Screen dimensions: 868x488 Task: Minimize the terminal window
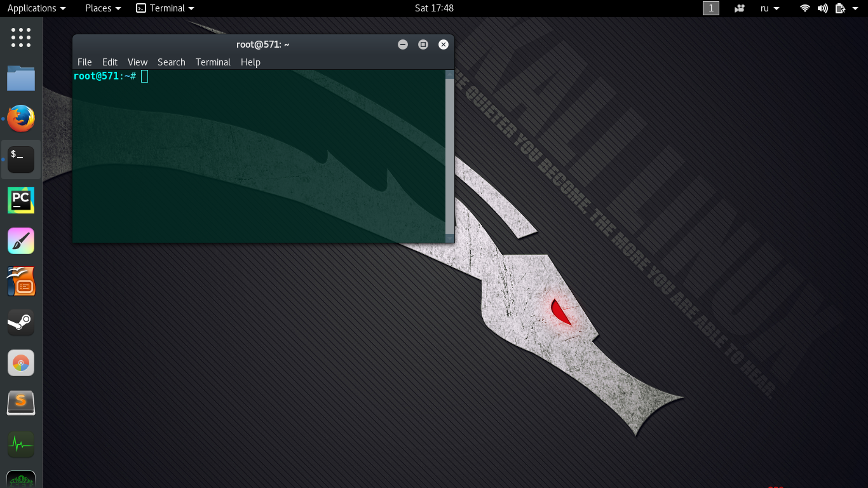pyautogui.click(x=403, y=44)
